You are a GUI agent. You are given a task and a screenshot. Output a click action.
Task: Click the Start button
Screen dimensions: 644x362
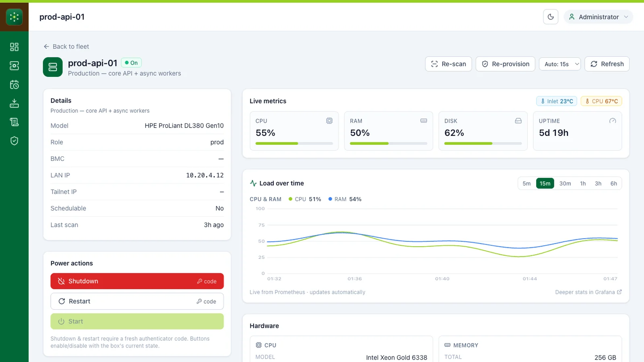coord(137,321)
